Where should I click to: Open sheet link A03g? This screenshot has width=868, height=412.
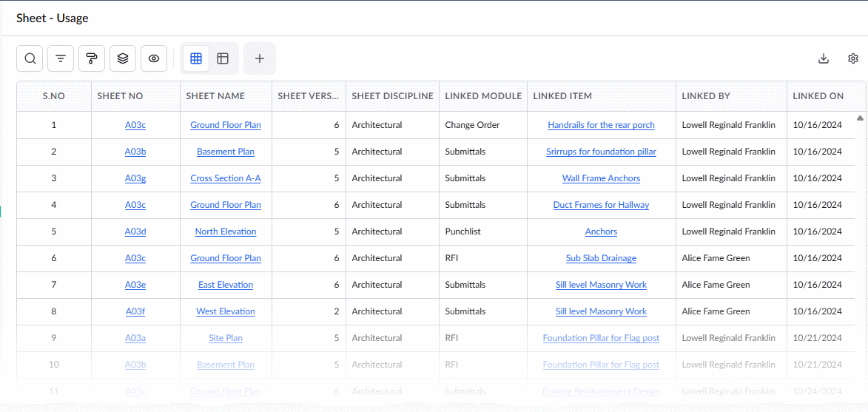pyautogui.click(x=135, y=178)
